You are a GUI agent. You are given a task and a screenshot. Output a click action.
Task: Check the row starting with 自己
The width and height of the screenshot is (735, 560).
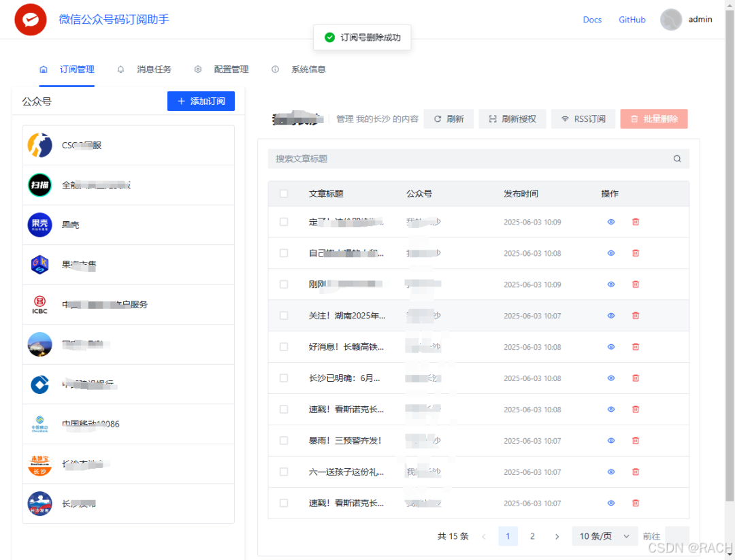284,253
